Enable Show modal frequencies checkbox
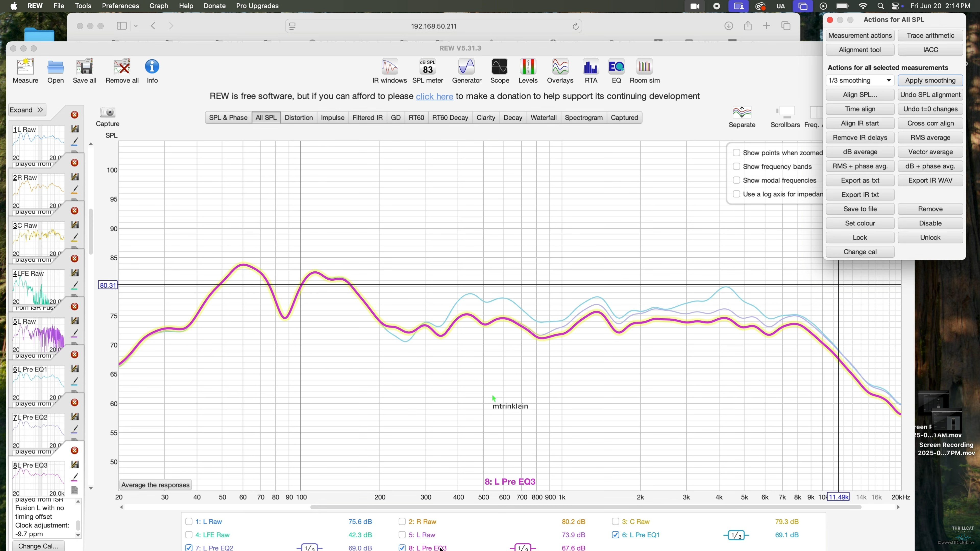Viewport: 980px width, 551px height. coord(737,180)
